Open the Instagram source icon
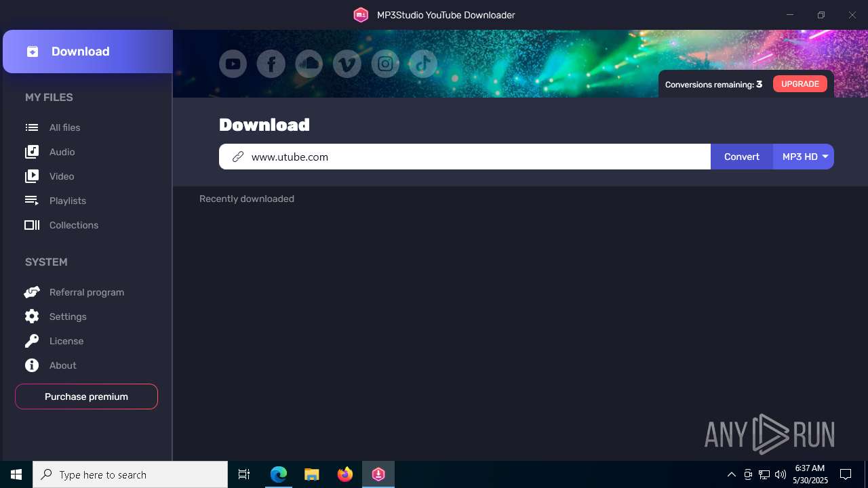The height and width of the screenshot is (488, 868). (x=385, y=64)
